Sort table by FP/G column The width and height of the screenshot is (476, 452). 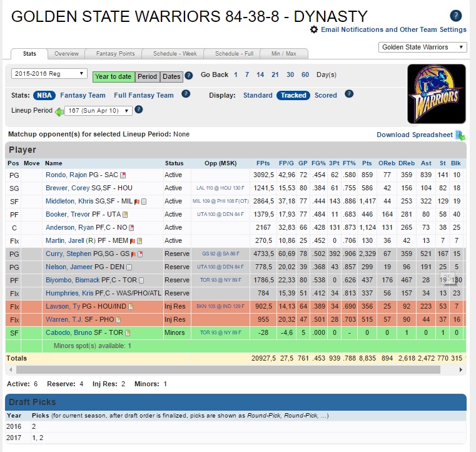[286, 163]
